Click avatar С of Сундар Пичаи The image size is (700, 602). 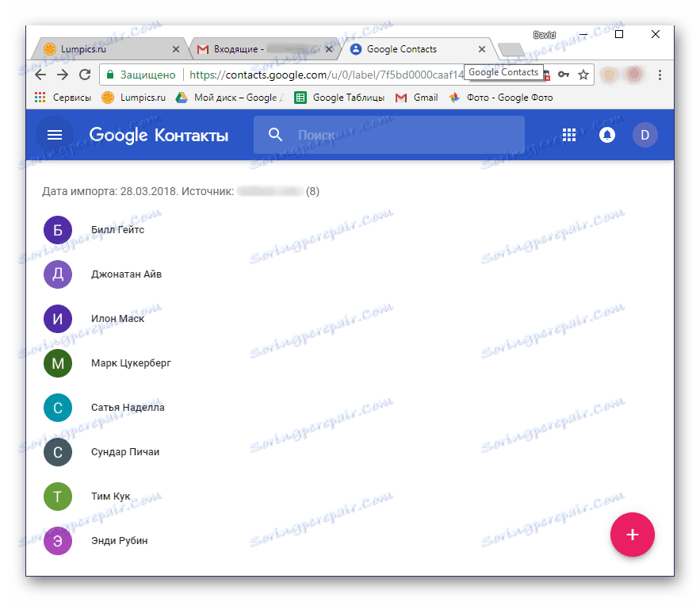coord(58,452)
